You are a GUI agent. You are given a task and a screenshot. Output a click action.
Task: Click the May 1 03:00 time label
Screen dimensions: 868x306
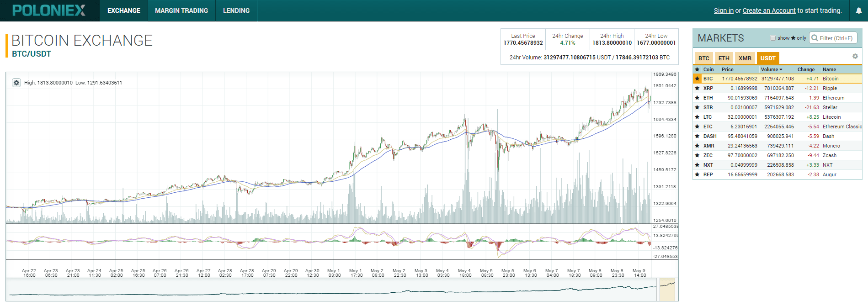[x=334, y=273]
